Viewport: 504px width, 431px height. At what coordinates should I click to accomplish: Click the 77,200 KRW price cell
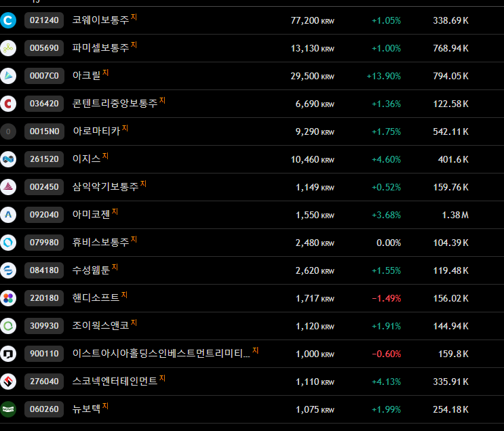(x=313, y=21)
